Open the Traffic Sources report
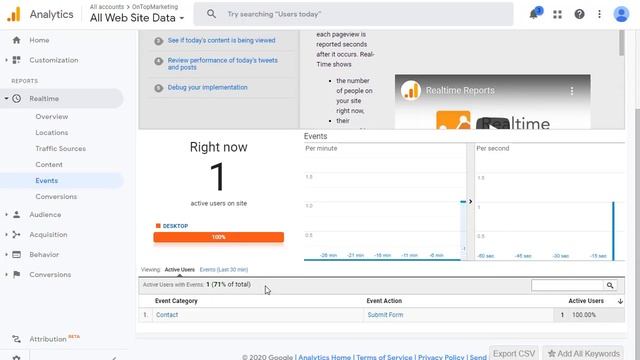This screenshot has width=640, height=360. [60, 149]
